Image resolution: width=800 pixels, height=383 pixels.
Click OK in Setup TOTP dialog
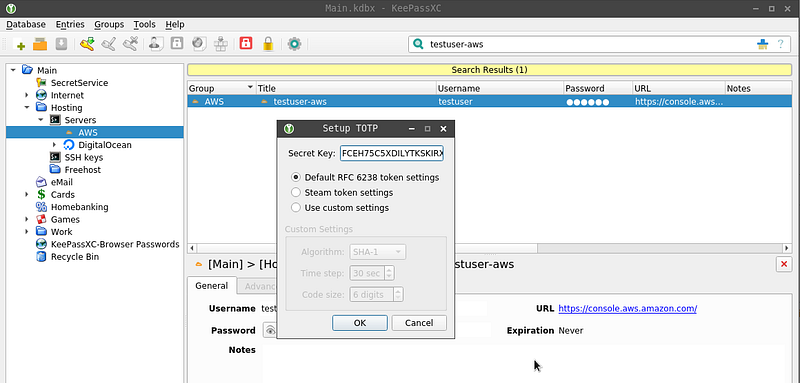click(x=360, y=323)
